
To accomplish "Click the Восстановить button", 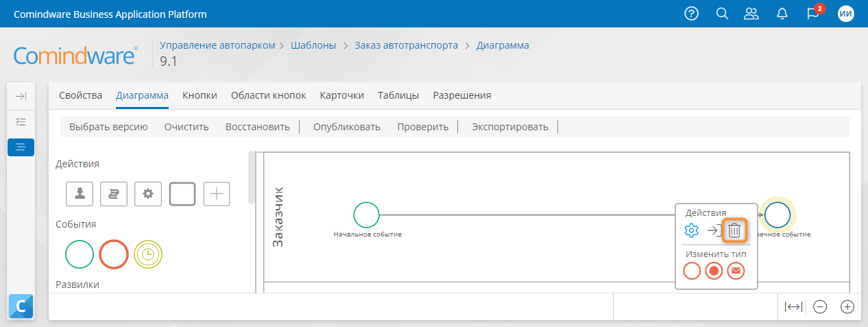I will 257,127.
